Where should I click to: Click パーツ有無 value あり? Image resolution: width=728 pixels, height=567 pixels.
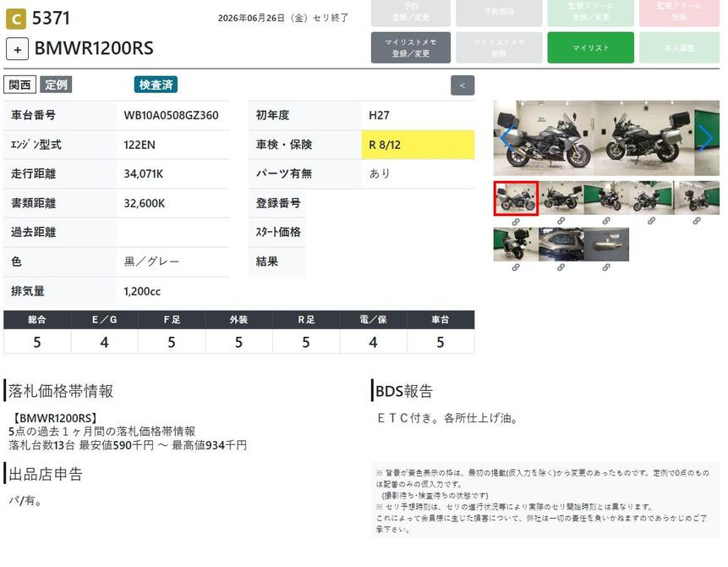tap(380, 173)
